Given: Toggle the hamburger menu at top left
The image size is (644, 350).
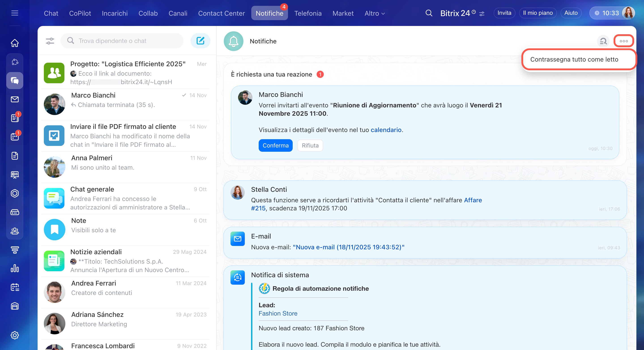Looking at the screenshot, I should (x=15, y=13).
